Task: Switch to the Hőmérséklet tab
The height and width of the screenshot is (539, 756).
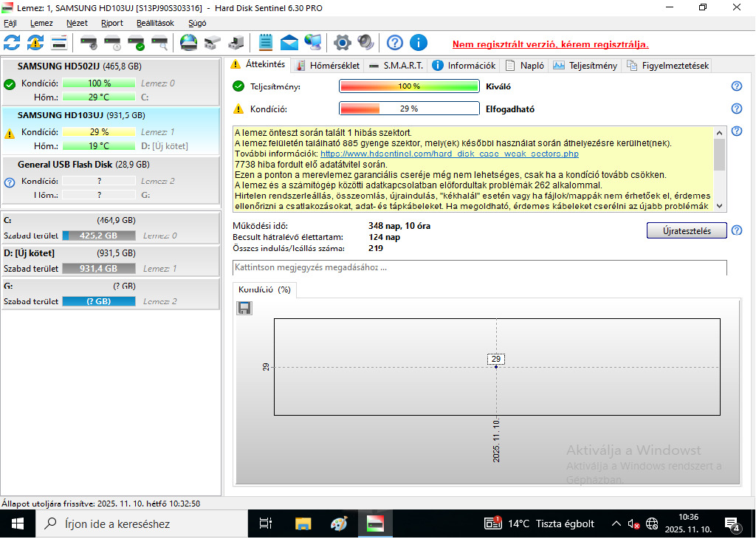Action: click(329, 66)
